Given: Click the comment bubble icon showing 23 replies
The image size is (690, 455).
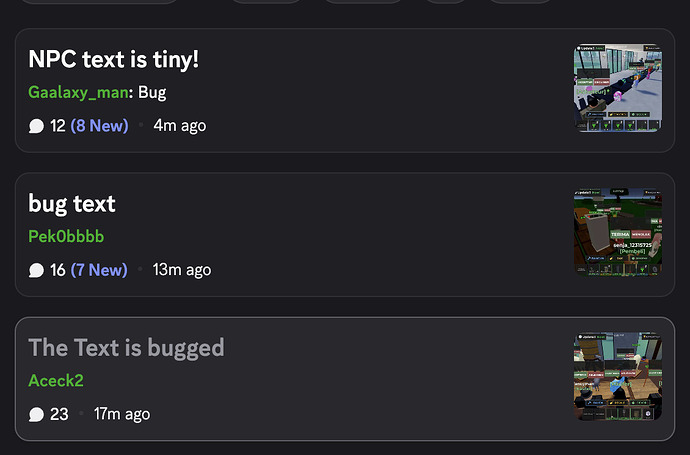Looking at the screenshot, I should pos(36,414).
